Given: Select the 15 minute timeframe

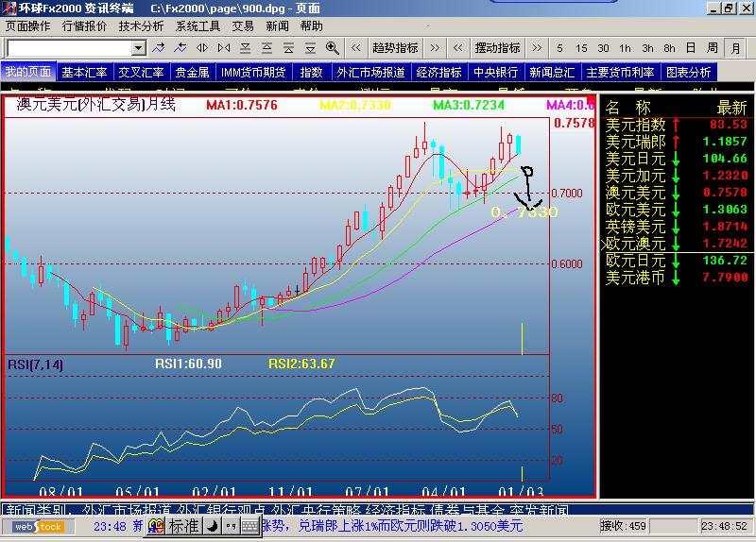Looking at the screenshot, I should click(x=581, y=48).
